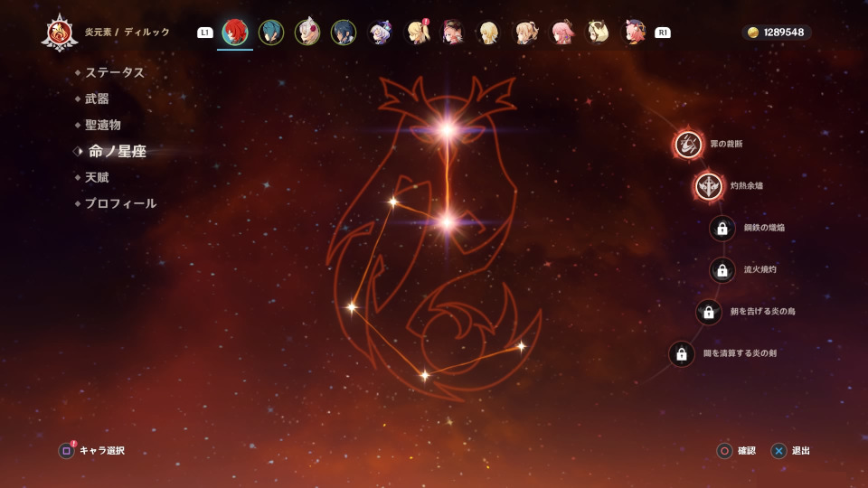Choose the cream-haired character with dark ears
868x488 pixels.
598,33
